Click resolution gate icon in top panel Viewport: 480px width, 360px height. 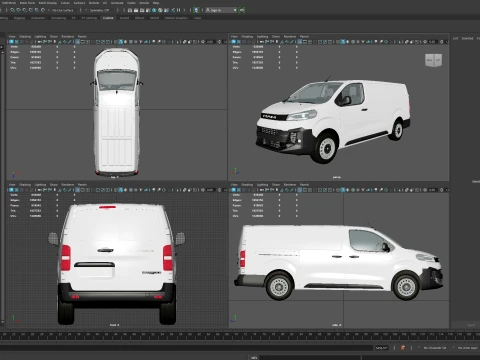click(x=87, y=42)
